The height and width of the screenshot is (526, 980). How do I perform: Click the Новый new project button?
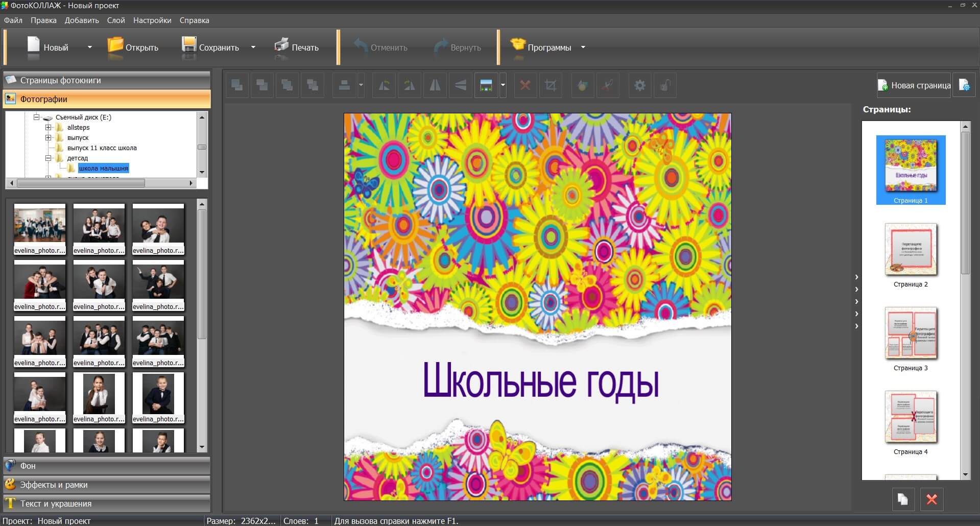(x=47, y=47)
